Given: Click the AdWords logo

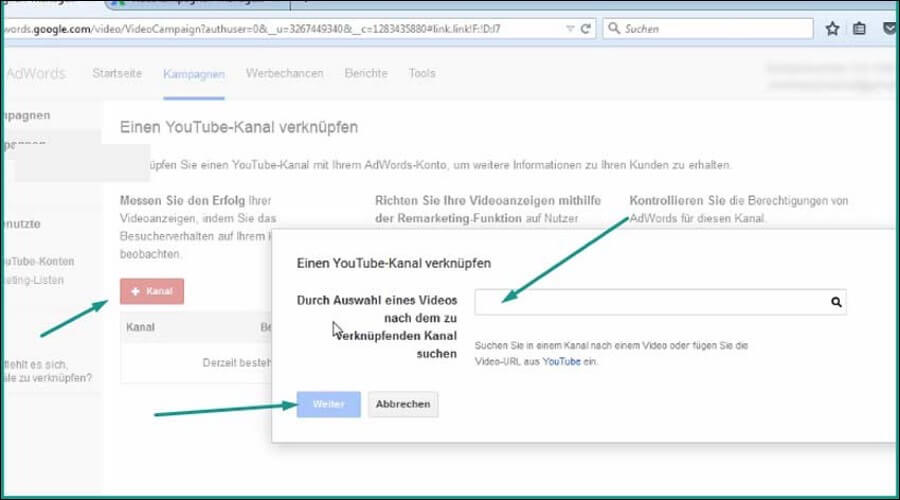Looking at the screenshot, I should [x=34, y=73].
